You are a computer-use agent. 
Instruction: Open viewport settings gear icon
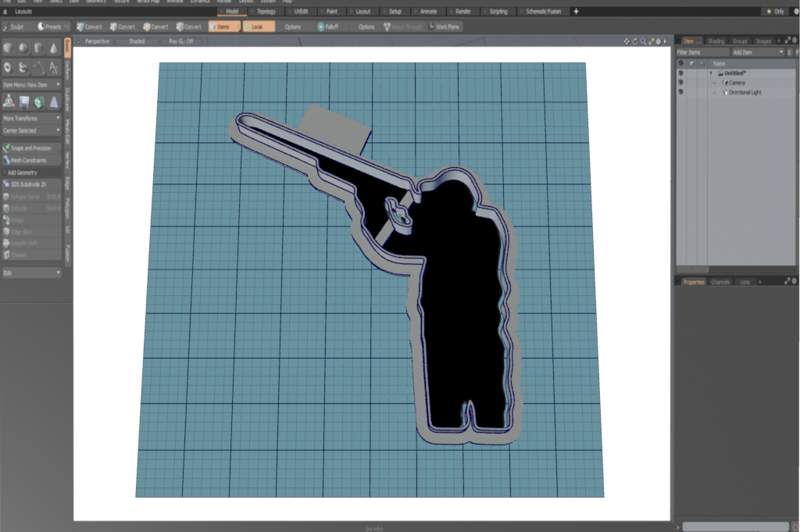click(x=658, y=41)
